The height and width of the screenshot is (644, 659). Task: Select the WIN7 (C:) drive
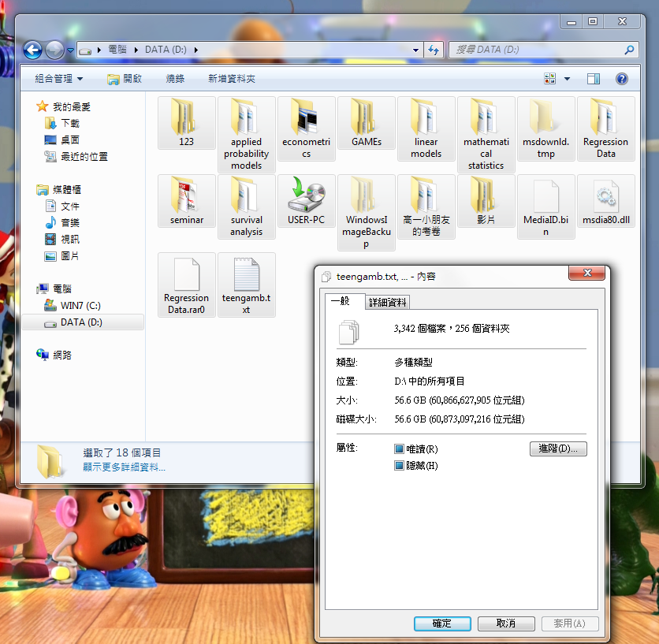tap(73, 305)
